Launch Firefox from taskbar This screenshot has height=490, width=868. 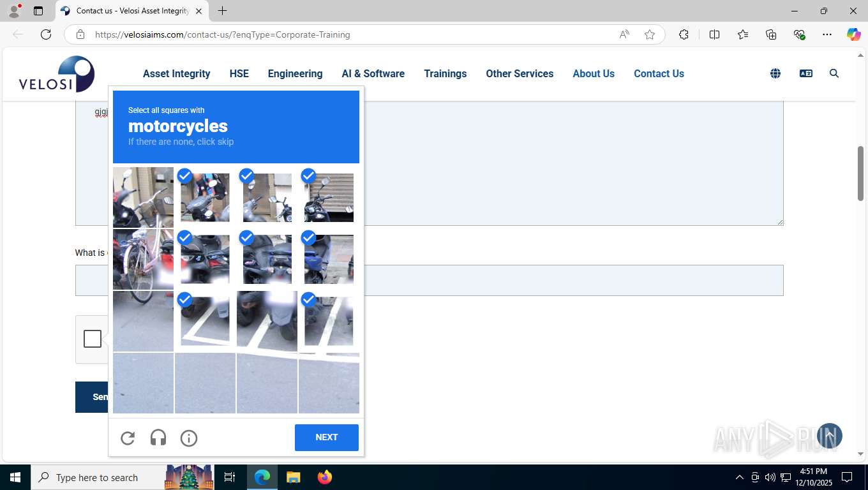[325, 477]
